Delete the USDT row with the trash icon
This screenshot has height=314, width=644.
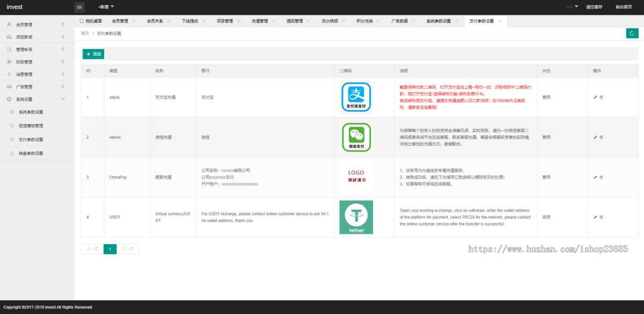[x=601, y=217]
